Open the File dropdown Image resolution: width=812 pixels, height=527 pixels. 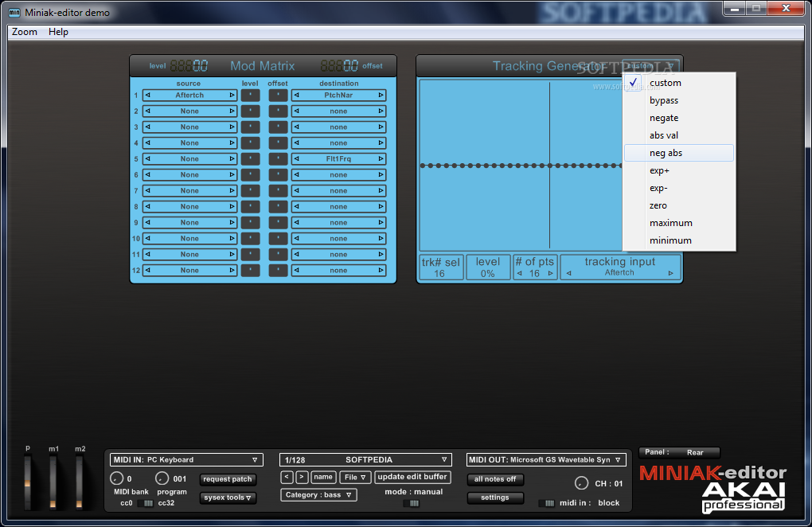[x=355, y=478]
